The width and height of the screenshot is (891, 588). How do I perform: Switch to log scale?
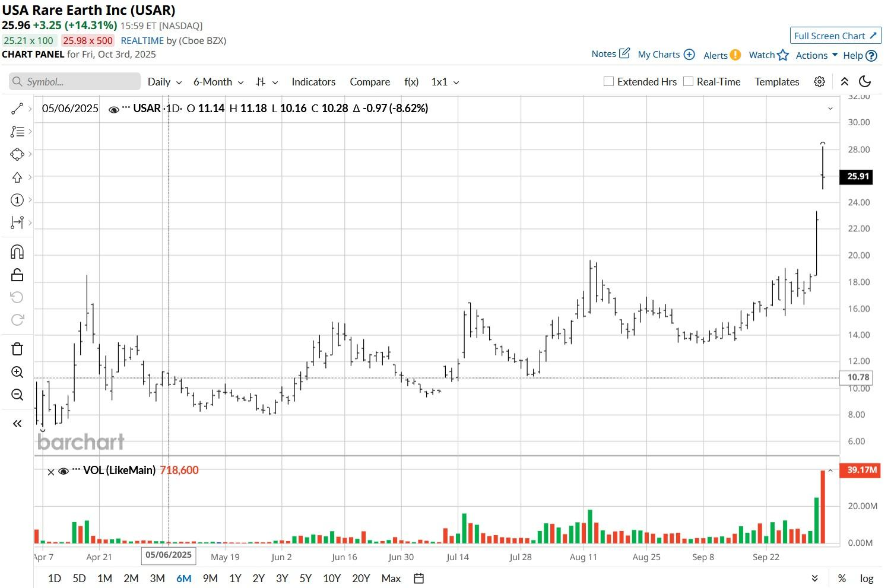coord(867,579)
